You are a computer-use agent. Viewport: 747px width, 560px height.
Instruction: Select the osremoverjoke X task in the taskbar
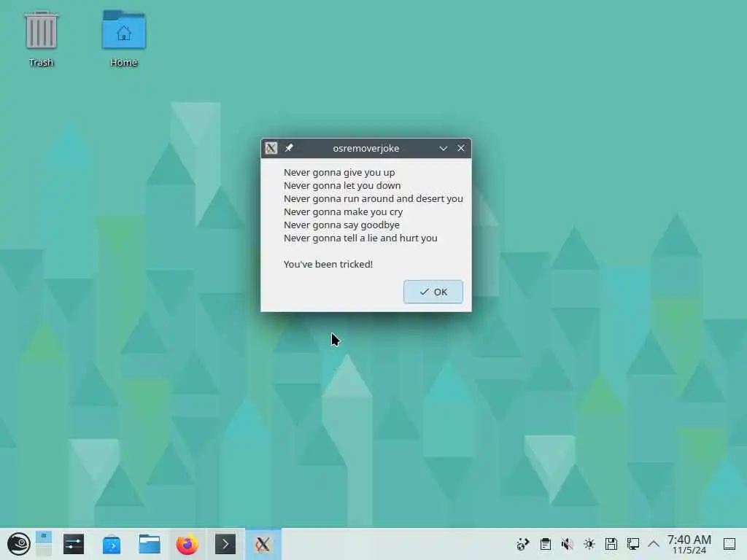pos(263,544)
